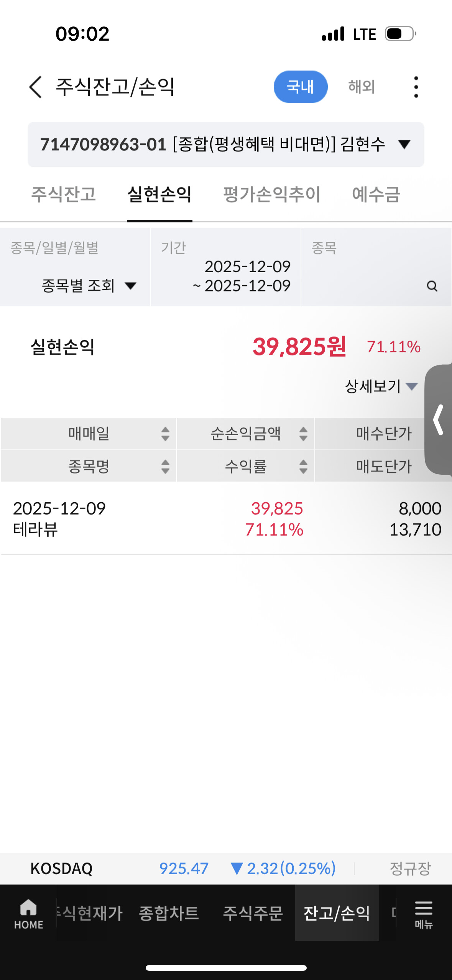Switch to 주식잔고 tab
Screen dimensions: 452x980
[63, 194]
